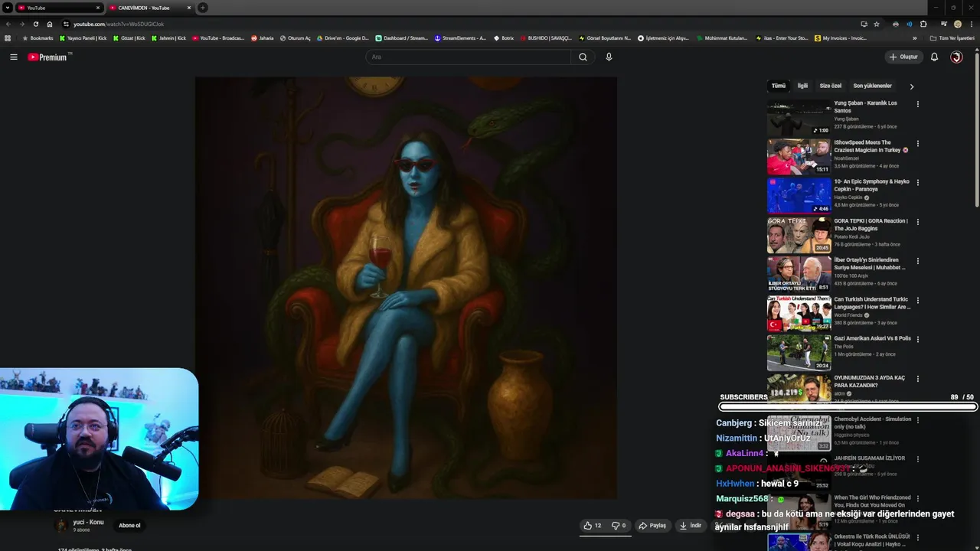Open options for Gazi Amerikan Askeri video
The height and width of the screenshot is (551, 980).
917,339
